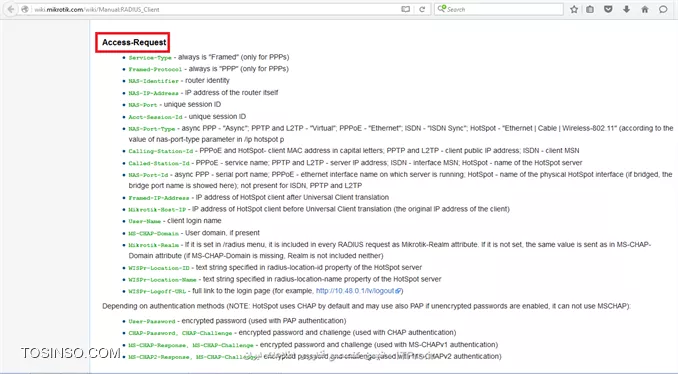Save page to Pocket icon

tap(608, 9)
